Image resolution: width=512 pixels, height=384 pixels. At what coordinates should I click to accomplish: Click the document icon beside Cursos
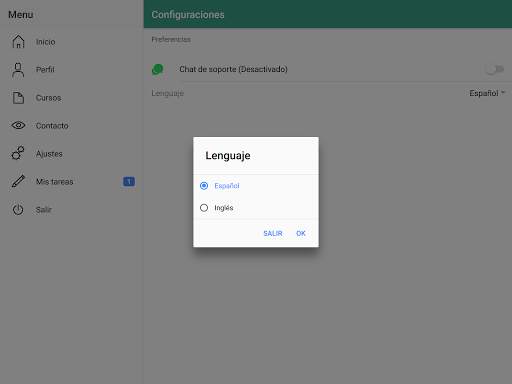(18, 98)
